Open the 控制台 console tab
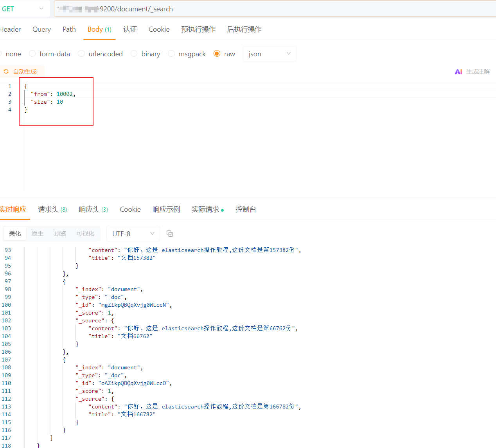 (246, 209)
